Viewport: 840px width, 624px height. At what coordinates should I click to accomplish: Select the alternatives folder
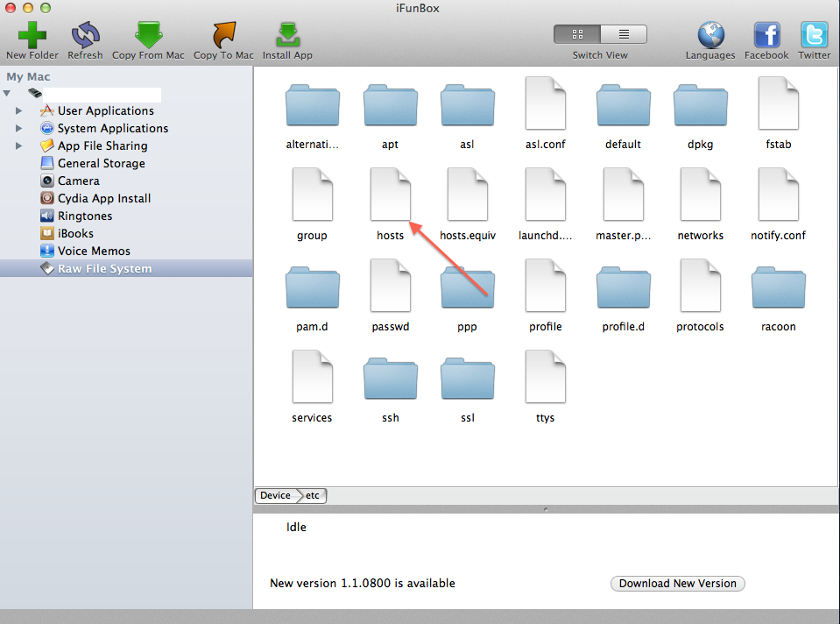313,105
